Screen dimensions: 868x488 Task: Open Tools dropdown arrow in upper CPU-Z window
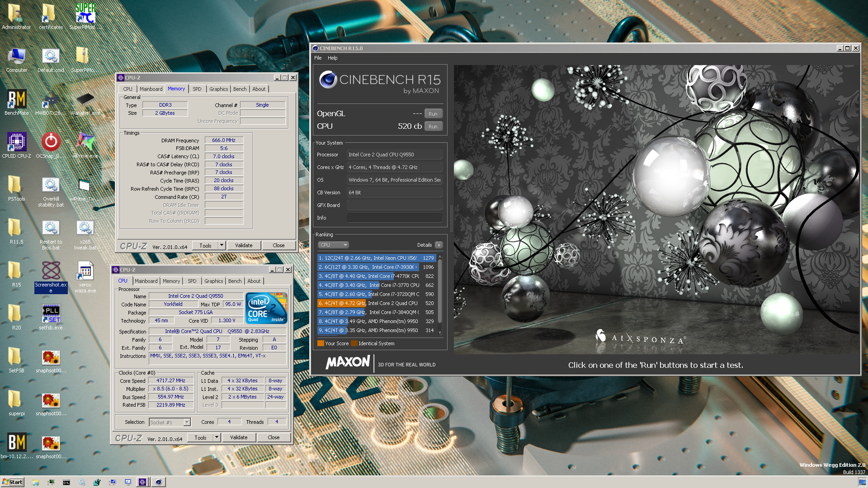point(222,245)
